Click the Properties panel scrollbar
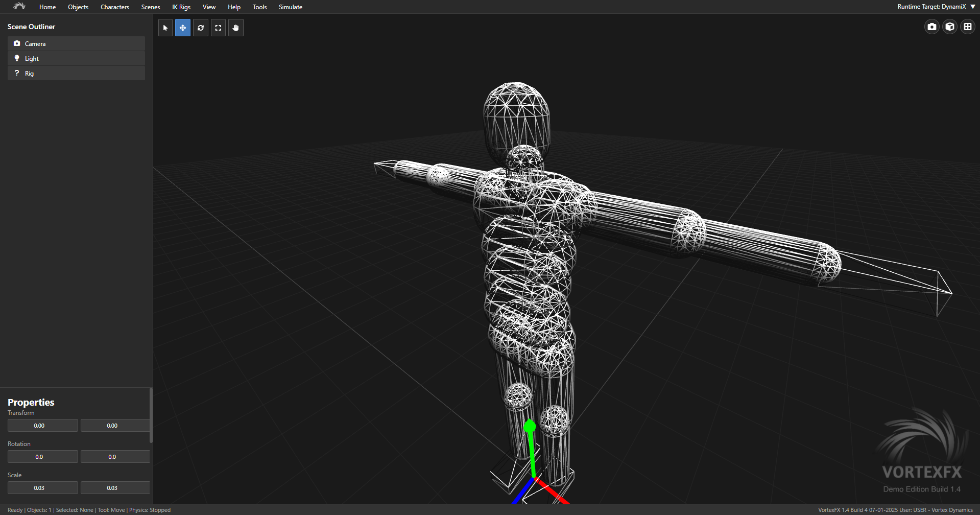The height and width of the screenshot is (515, 980). coord(151,415)
